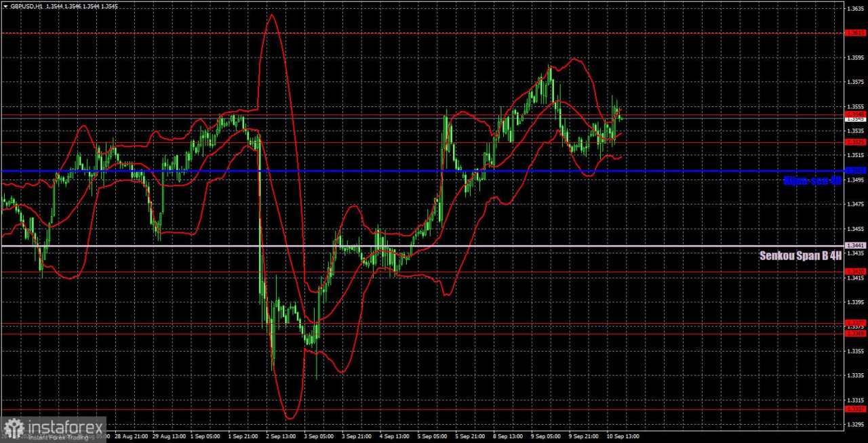This screenshot has width=868, height=443.
Task: Click the 1.3395 price axis label
Action: [855, 302]
